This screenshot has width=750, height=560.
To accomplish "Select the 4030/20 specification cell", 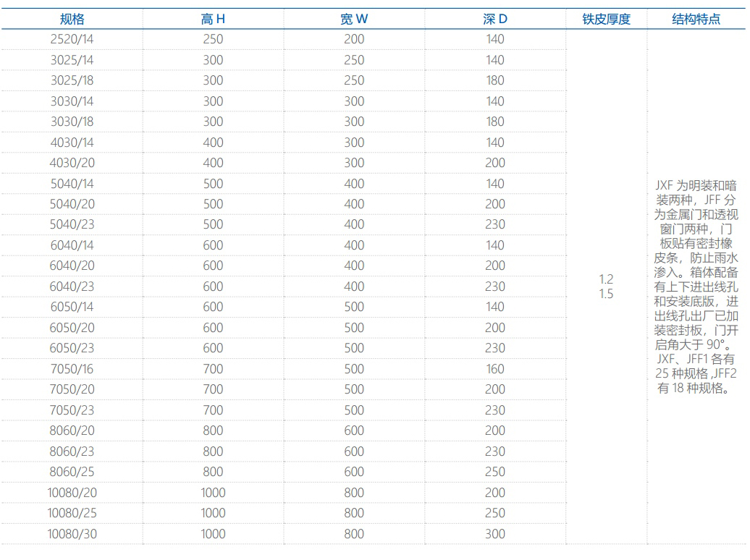I will pyautogui.click(x=72, y=163).
